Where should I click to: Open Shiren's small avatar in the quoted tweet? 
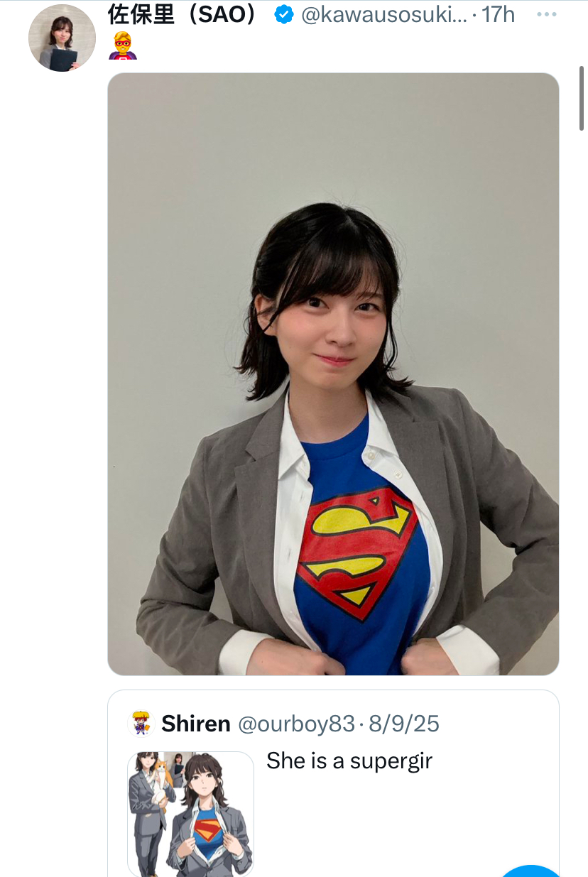point(141,724)
